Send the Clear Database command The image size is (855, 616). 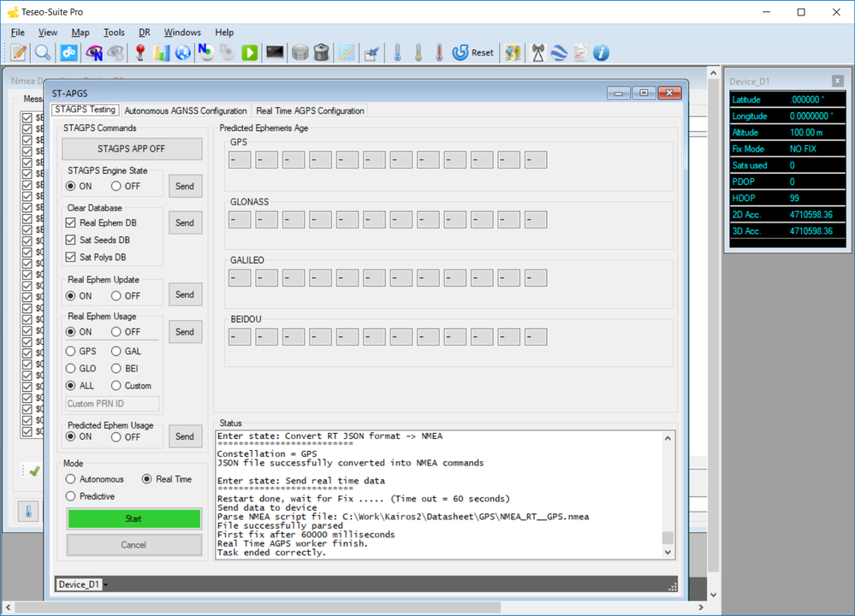coord(185,223)
